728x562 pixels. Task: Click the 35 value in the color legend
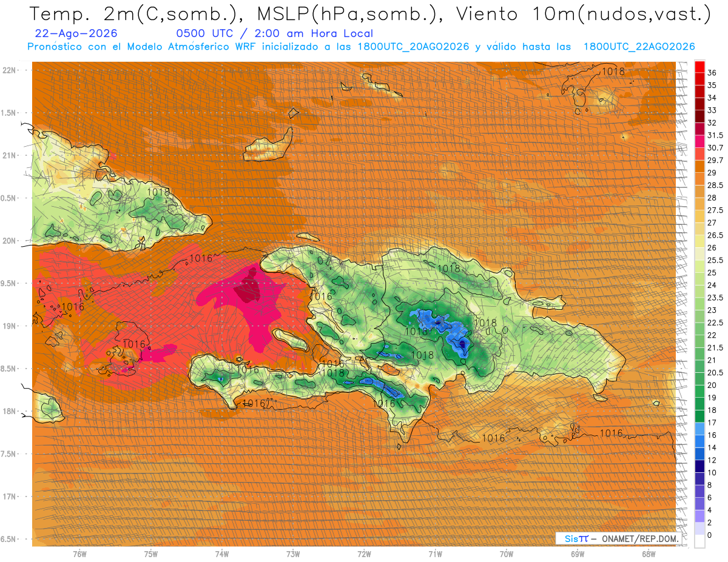pyautogui.click(x=712, y=85)
